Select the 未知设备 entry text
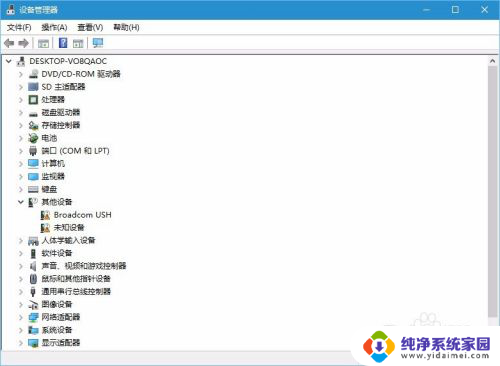The image size is (500, 366). click(69, 228)
